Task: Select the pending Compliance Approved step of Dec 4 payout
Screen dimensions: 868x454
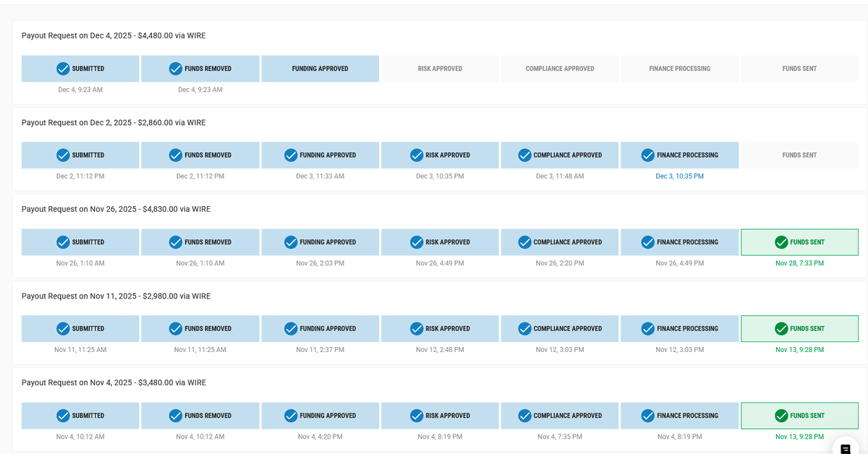Action: coord(560,69)
